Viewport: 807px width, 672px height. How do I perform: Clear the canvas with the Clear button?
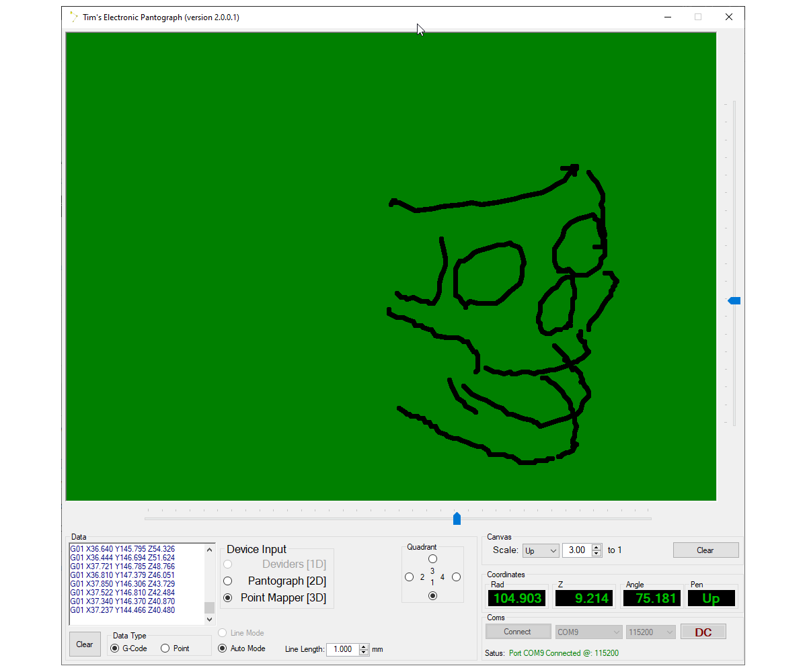pyautogui.click(x=706, y=550)
